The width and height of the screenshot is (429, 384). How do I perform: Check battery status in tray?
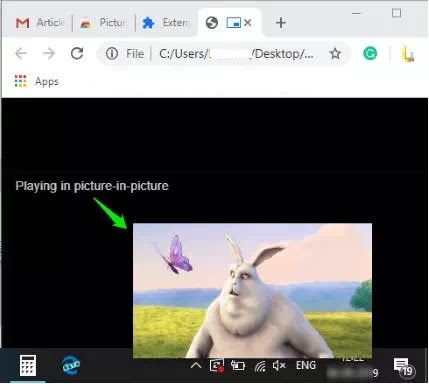click(x=238, y=366)
